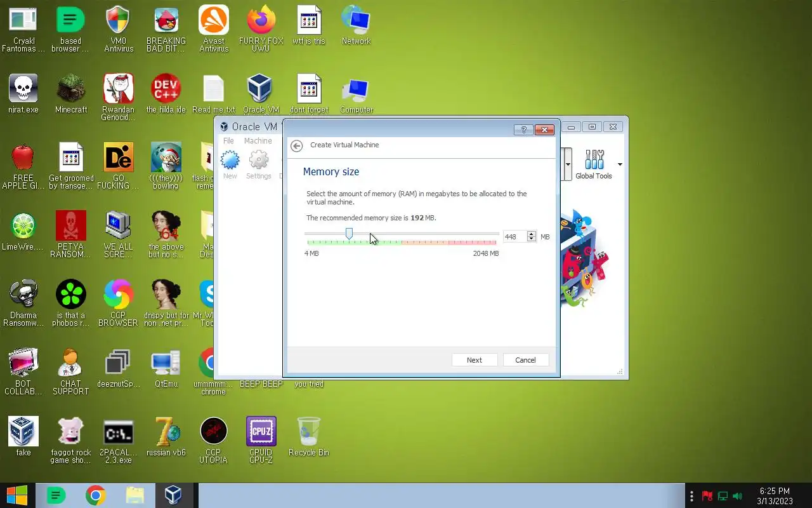This screenshot has height=508, width=812.
Task: Switch to Chrome on the taskbar
Action: tap(95, 495)
